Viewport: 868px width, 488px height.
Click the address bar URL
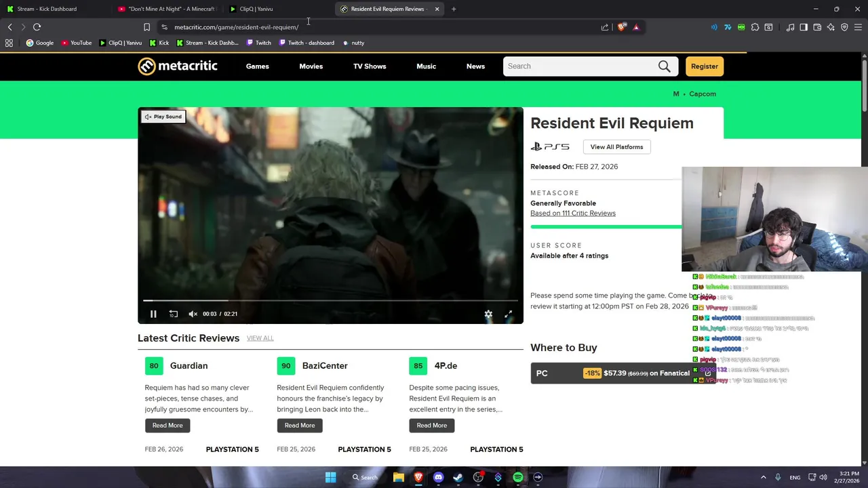click(x=236, y=27)
